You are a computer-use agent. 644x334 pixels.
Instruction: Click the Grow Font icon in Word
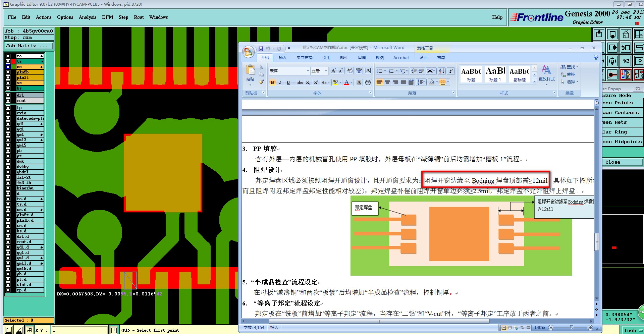coord(333,71)
